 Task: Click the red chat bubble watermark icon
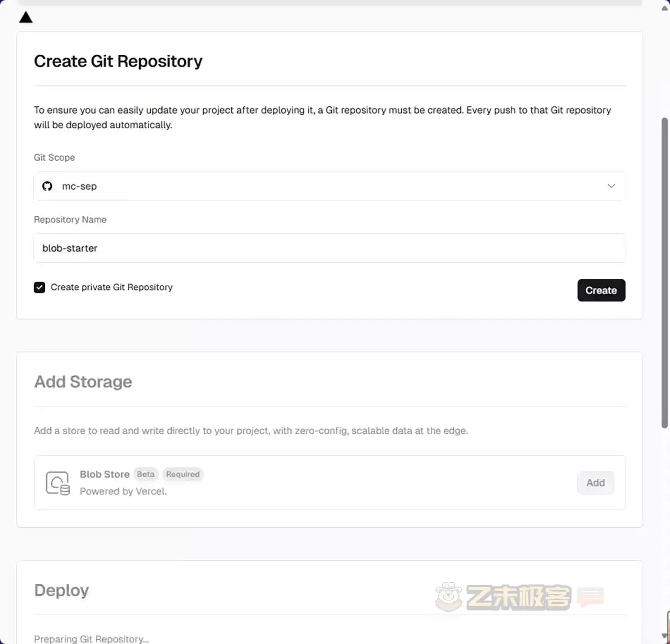[x=590, y=597]
